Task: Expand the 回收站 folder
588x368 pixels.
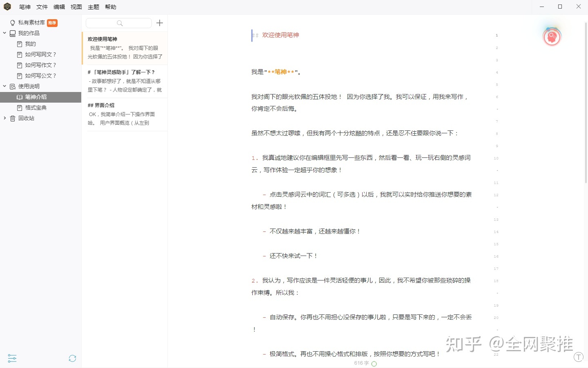Action: point(4,118)
